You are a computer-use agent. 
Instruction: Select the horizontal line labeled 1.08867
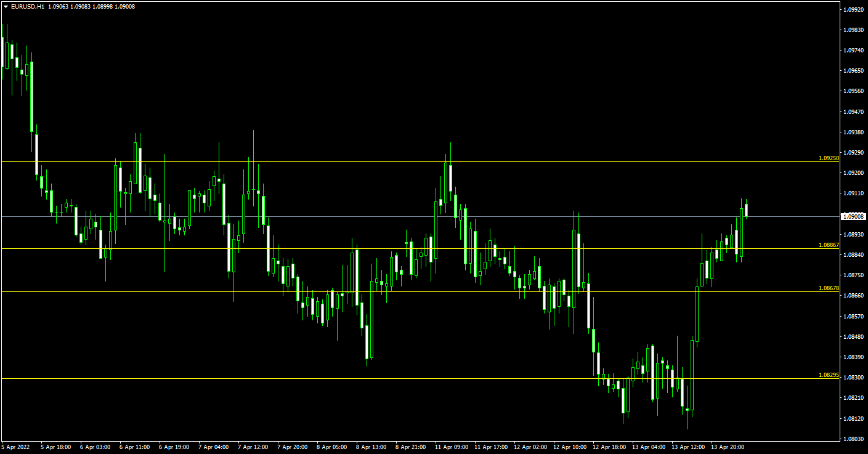(370, 248)
